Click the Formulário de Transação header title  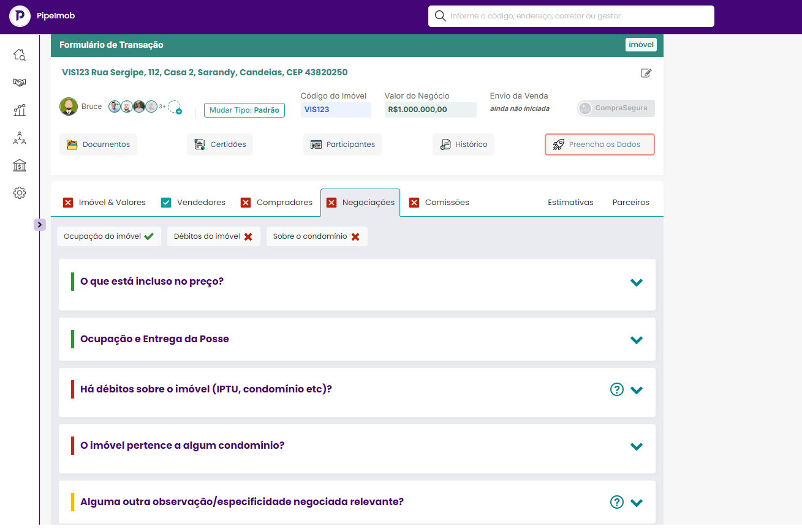click(x=112, y=45)
